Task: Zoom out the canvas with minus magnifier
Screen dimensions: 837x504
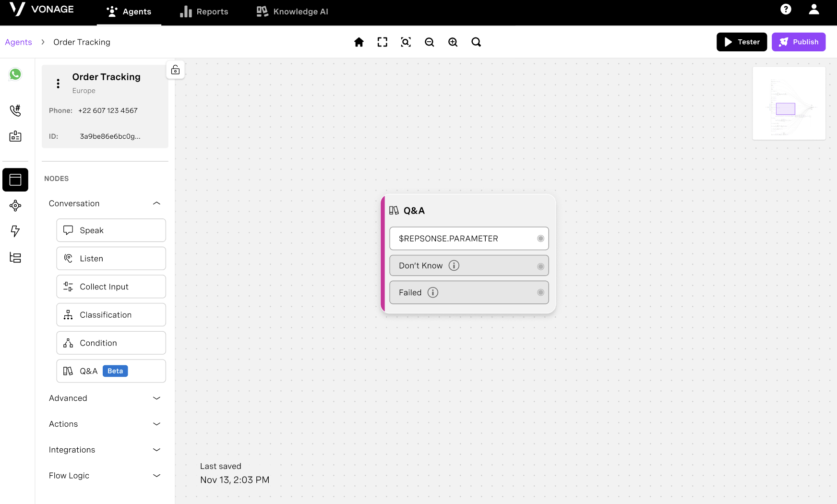Action: (x=429, y=42)
